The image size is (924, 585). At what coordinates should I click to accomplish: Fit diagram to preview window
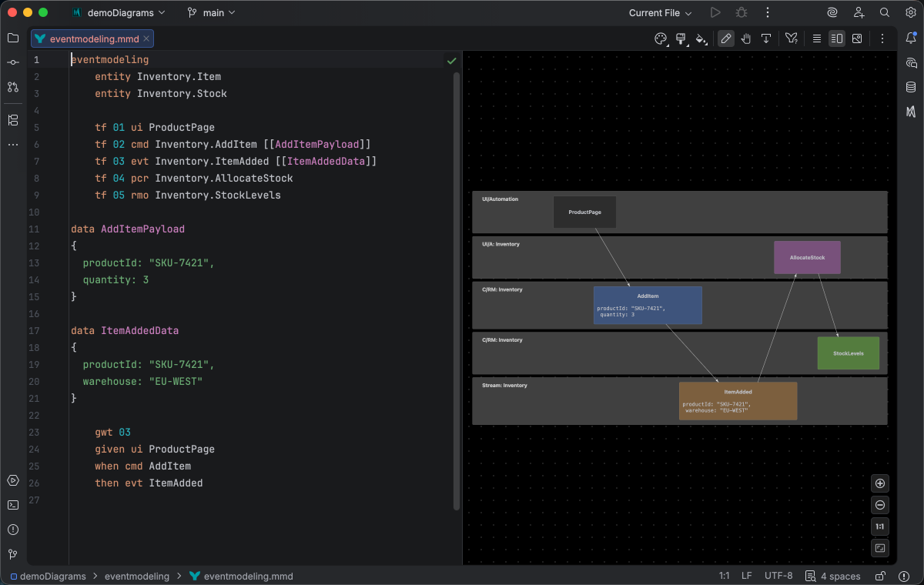pyautogui.click(x=881, y=548)
